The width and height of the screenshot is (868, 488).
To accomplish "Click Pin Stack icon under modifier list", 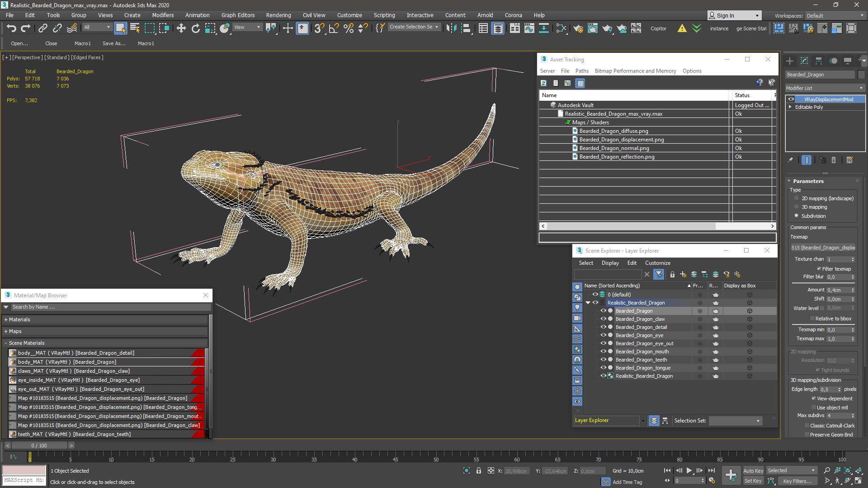I will pyautogui.click(x=790, y=160).
